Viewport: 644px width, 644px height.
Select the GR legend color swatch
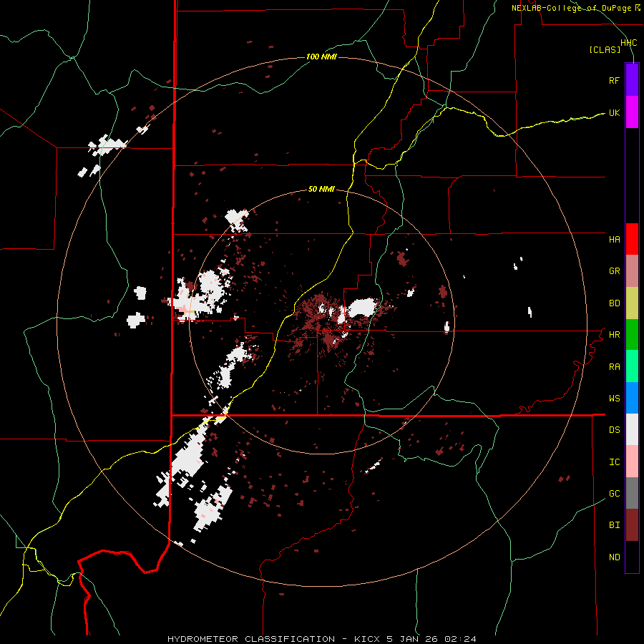(x=632, y=271)
